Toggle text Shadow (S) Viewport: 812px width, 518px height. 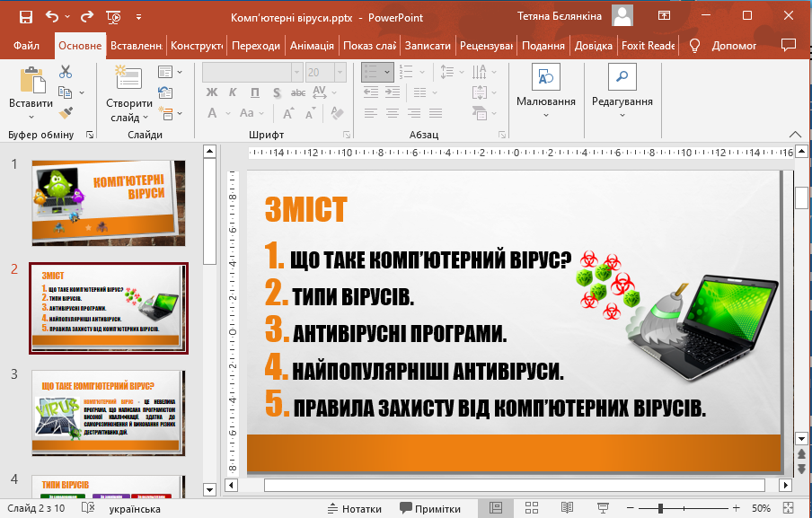pyautogui.click(x=277, y=92)
